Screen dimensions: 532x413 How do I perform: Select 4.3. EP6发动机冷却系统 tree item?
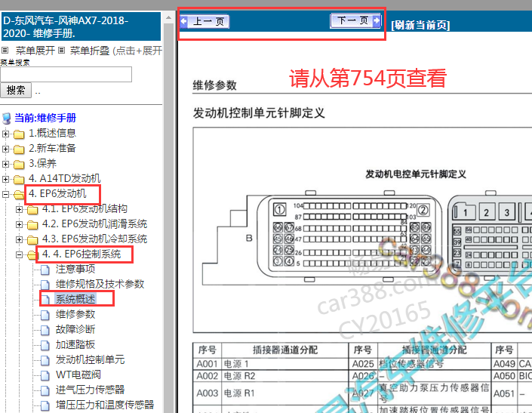(x=94, y=239)
